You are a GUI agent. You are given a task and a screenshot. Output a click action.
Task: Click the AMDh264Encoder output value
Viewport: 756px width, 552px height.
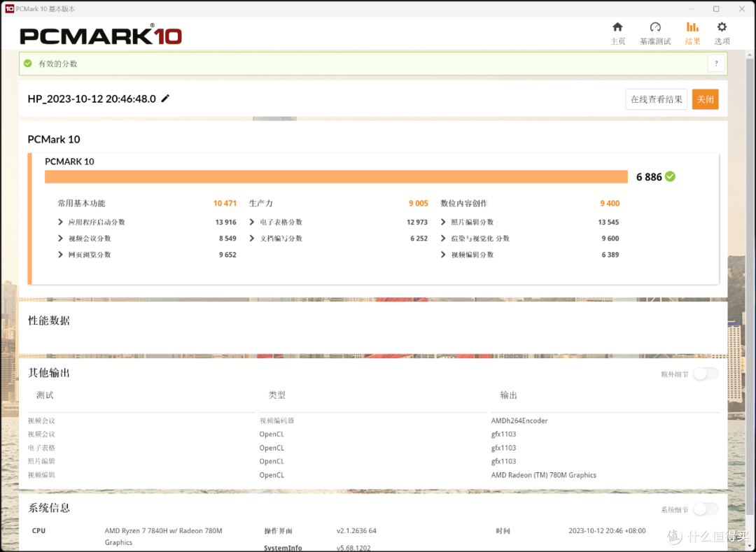[519, 420]
